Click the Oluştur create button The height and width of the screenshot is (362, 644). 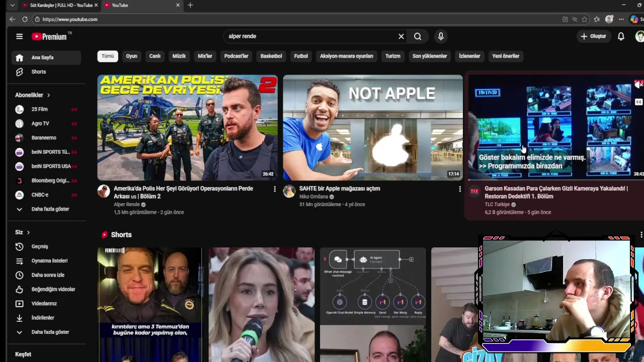(593, 36)
